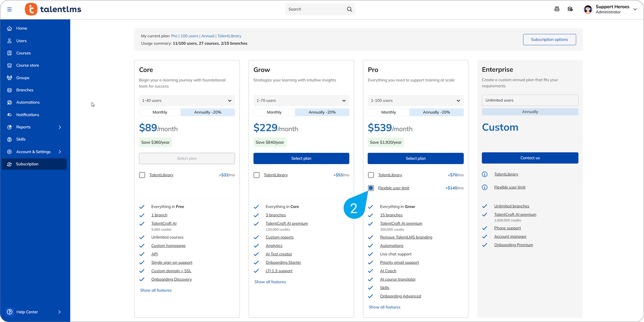The width and height of the screenshot is (644, 322).
Task: Check TalentLibrary add-on for Grow plan
Action: pyautogui.click(x=257, y=175)
